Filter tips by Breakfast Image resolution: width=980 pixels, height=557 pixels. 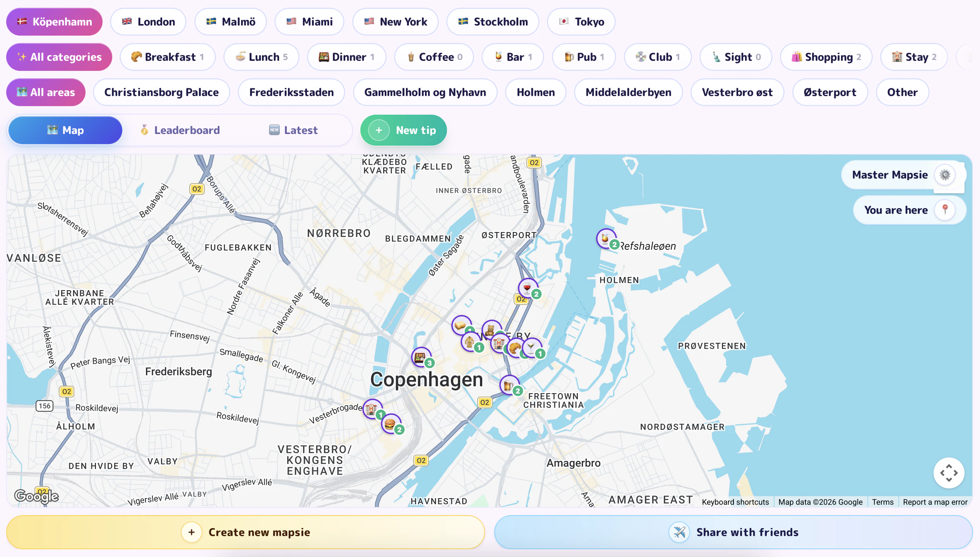[x=167, y=57]
